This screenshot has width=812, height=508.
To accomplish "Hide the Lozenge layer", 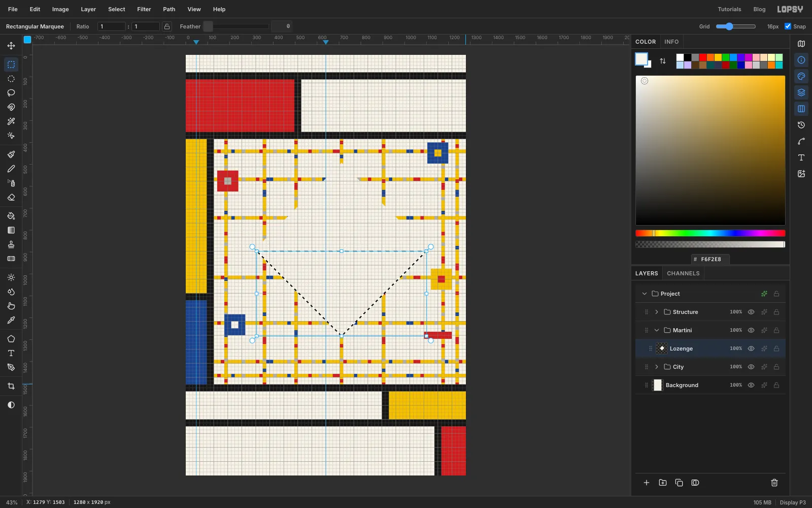I will 751,348.
